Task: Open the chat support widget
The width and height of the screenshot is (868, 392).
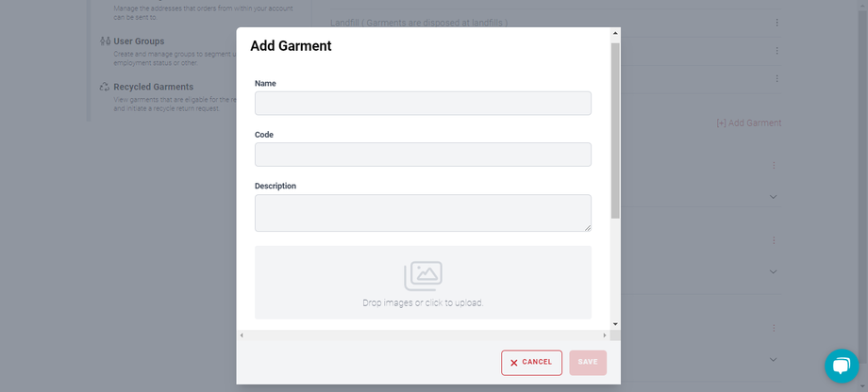Action: pyautogui.click(x=841, y=366)
